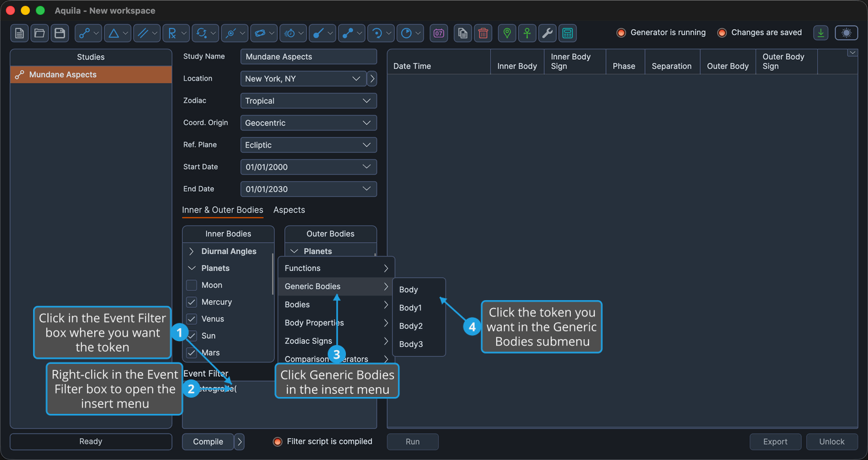
Task: Click the dot with diagonal line icon
Action: click(x=322, y=33)
